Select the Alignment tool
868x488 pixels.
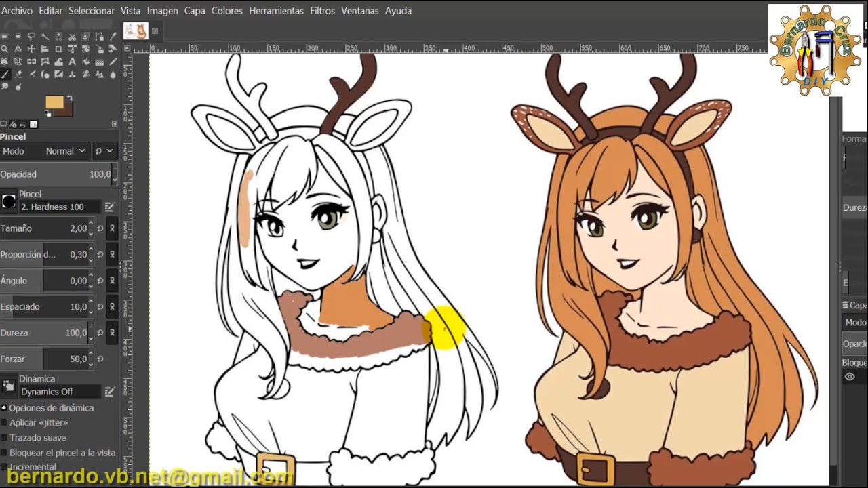click(x=45, y=49)
